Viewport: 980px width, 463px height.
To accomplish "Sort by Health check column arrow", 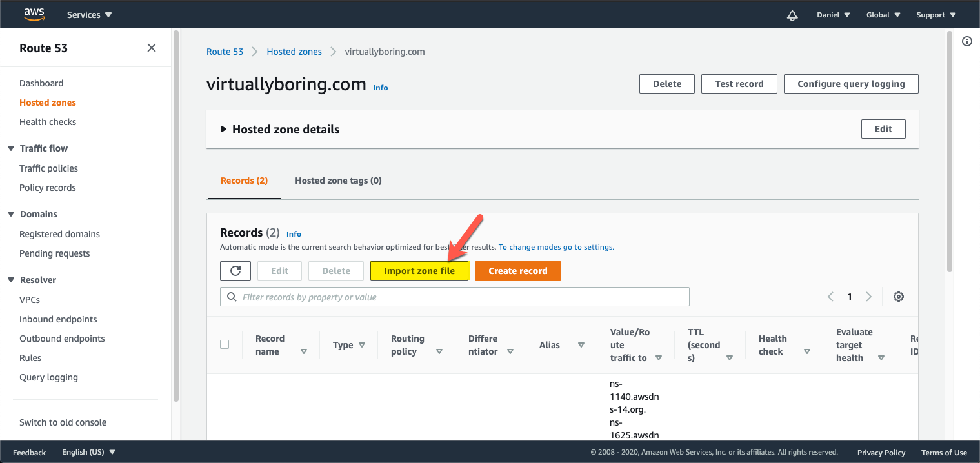I will coord(807,351).
